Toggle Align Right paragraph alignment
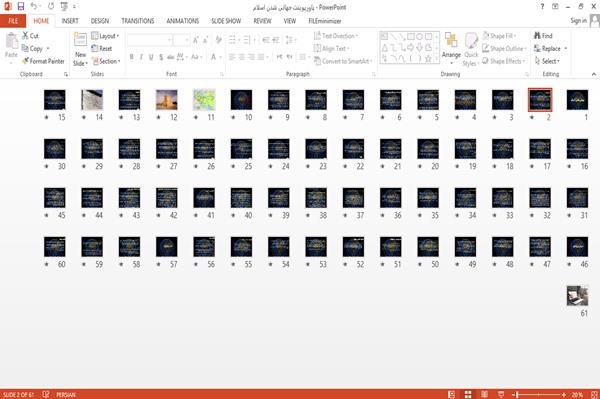 point(251,57)
